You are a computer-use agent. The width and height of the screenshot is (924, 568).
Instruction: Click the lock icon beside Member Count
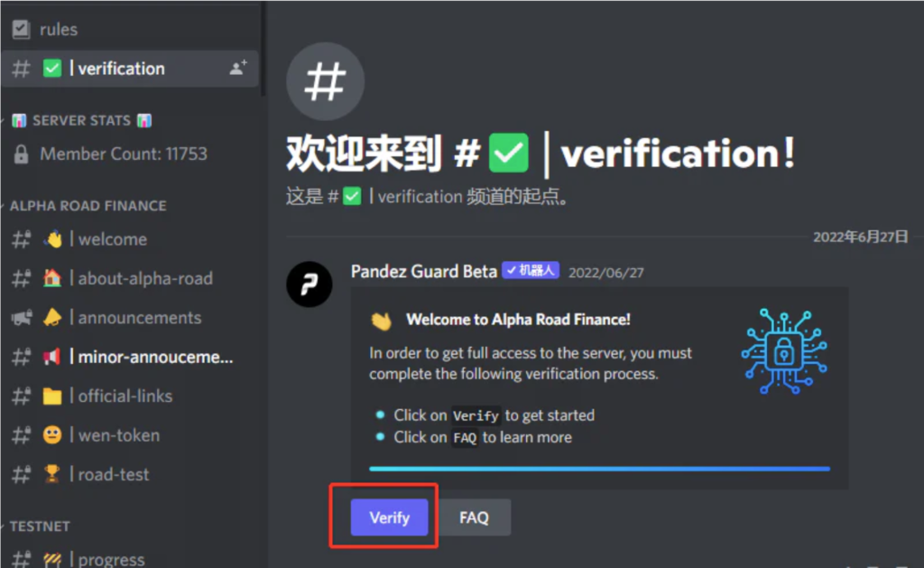(x=22, y=154)
